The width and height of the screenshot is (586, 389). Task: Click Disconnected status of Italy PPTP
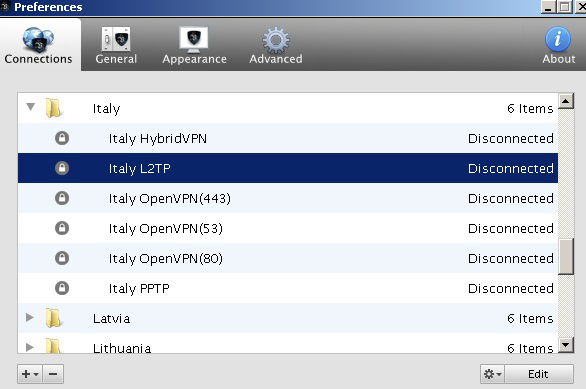511,288
